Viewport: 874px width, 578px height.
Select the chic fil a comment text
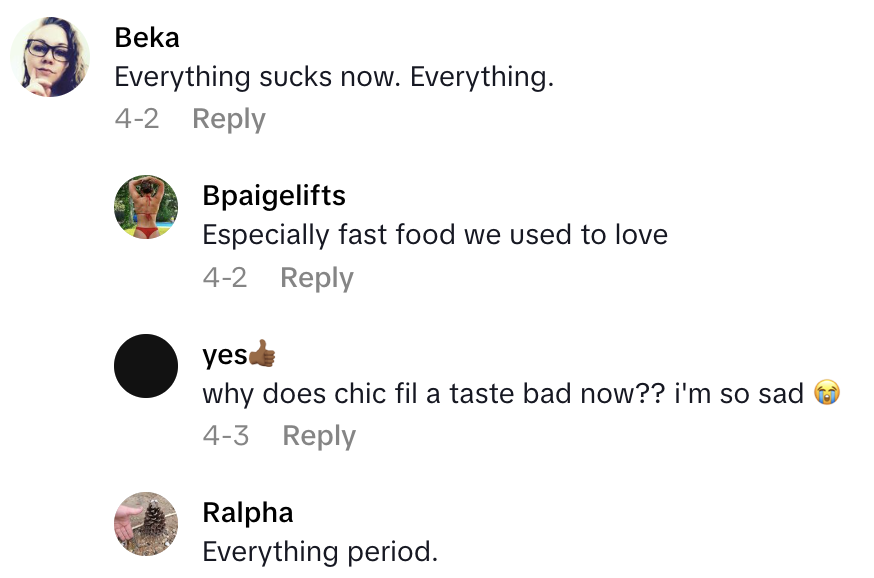pyautogui.click(x=503, y=393)
